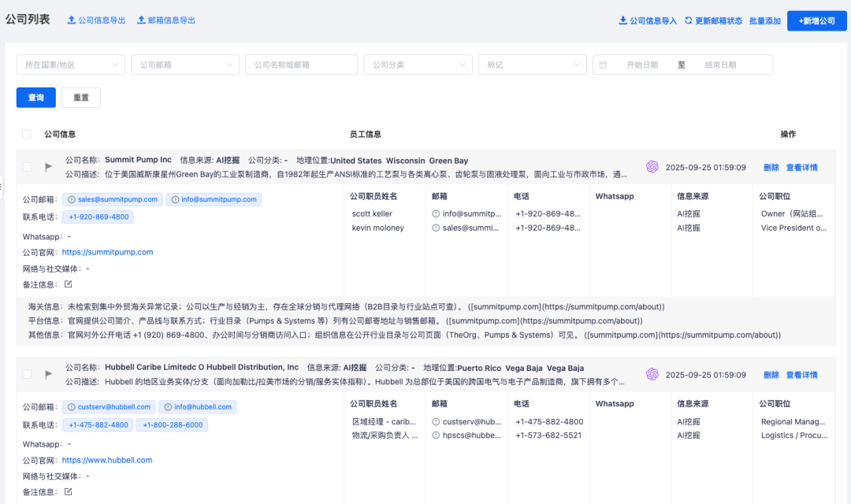Open the https://www.hubbell.com website link
The height and width of the screenshot is (504, 851).
coord(107,460)
